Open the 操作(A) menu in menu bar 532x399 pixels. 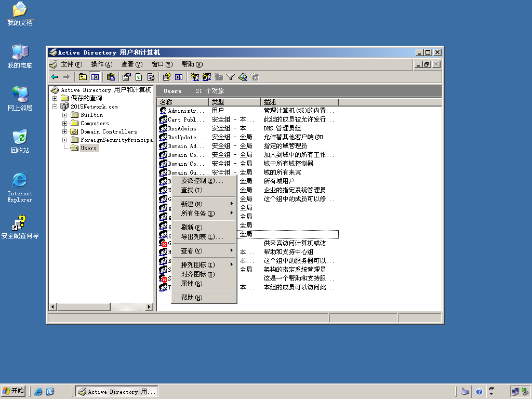pyautogui.click(x=101, y=64)
